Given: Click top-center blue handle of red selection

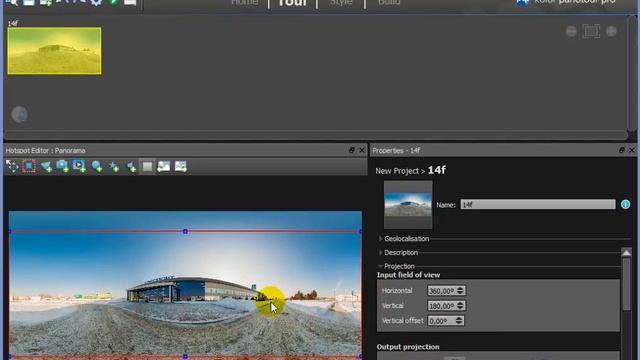Looking at the screenshot, I should click(x=185, y=231).
